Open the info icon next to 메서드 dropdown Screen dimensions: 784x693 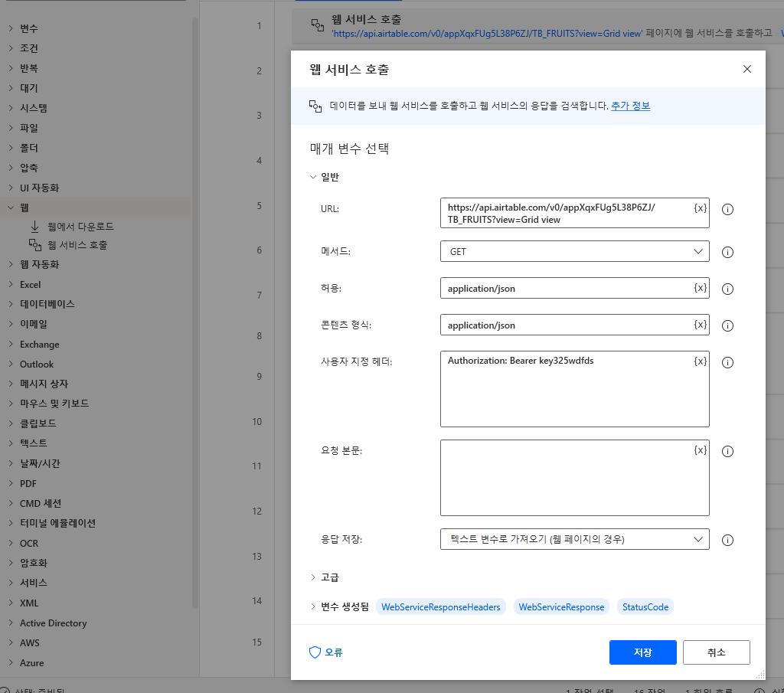pos(727,252)
